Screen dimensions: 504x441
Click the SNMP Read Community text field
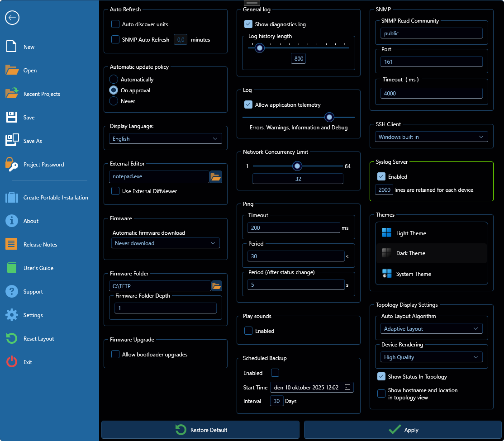(x=431, y=33)
